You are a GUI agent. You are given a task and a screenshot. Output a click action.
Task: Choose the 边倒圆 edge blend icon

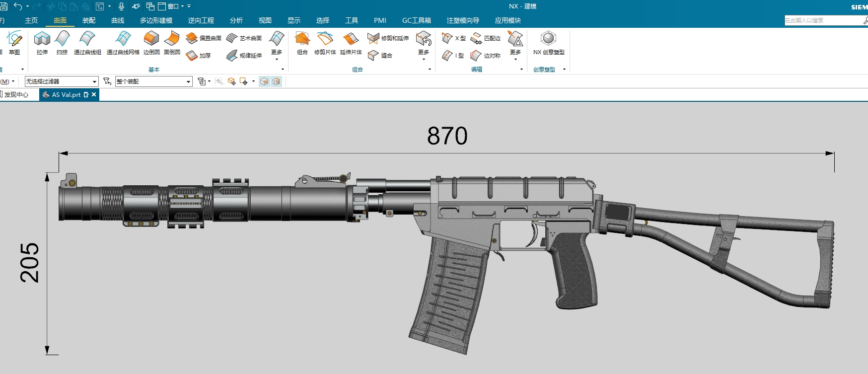click(151, 43)
